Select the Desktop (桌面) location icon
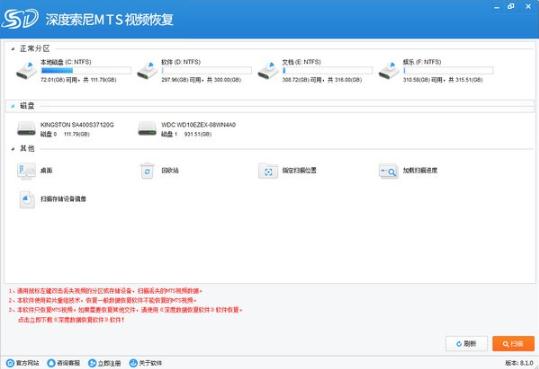This screenshot has width=539, height=369. coord(26,171)
